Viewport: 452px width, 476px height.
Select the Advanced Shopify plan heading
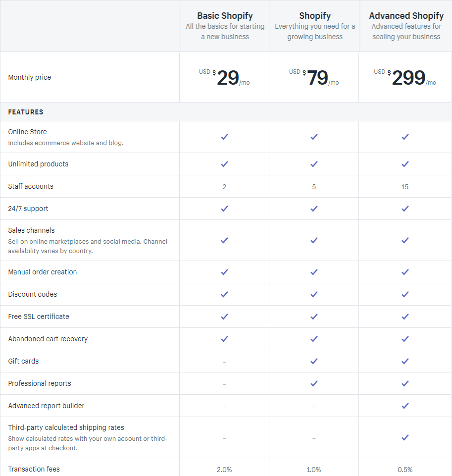tap(406, 15)
